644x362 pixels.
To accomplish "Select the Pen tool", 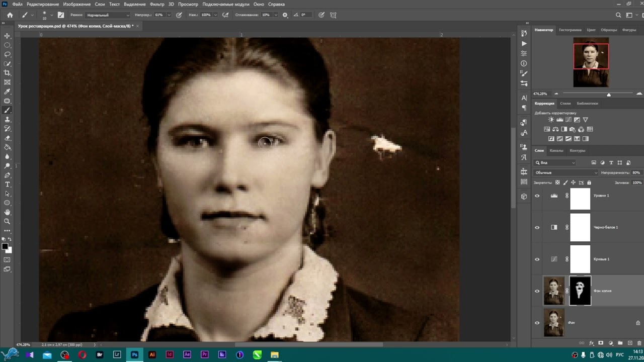I will (x=7, y=175).
